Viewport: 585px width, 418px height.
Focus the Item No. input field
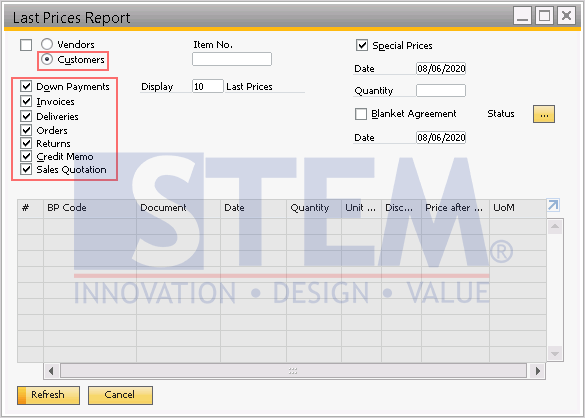[x=232, y=59]
